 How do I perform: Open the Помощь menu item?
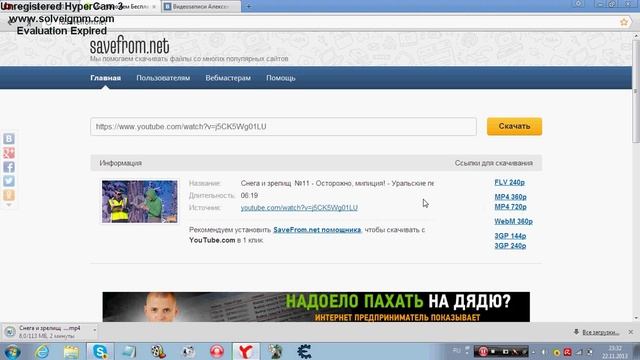[281, 78]
